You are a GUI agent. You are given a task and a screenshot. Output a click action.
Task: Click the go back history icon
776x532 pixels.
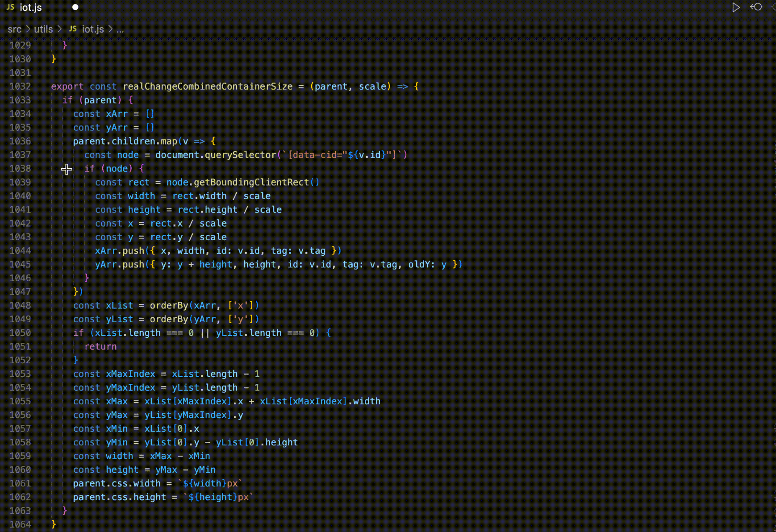coord(756,7)
